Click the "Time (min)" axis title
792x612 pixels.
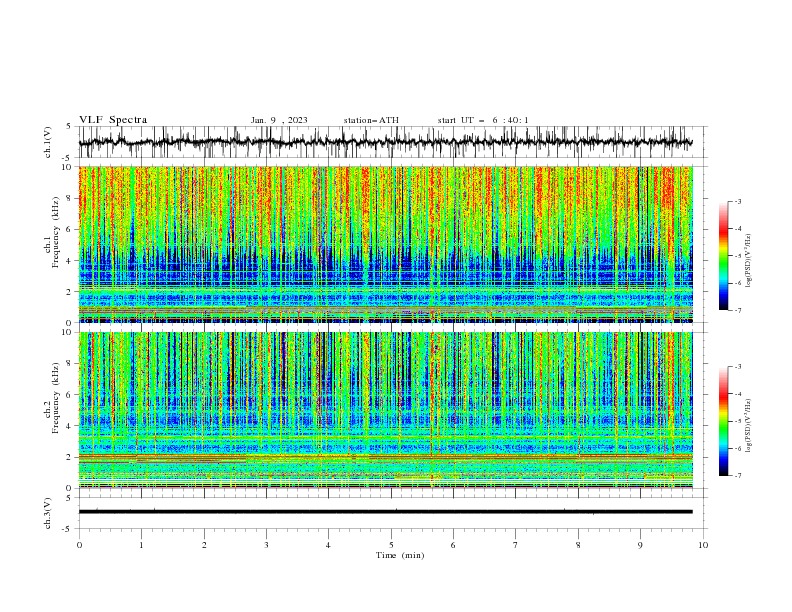pos(400,555)
